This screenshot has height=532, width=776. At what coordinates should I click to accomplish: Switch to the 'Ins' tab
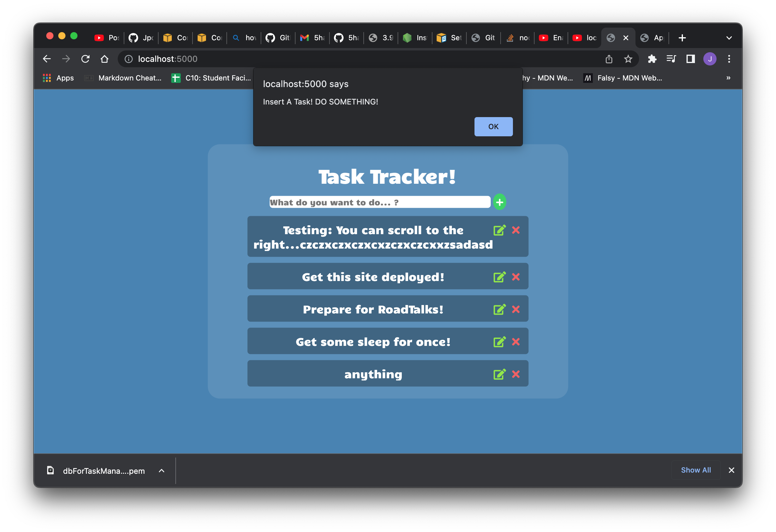click(415, 38)
